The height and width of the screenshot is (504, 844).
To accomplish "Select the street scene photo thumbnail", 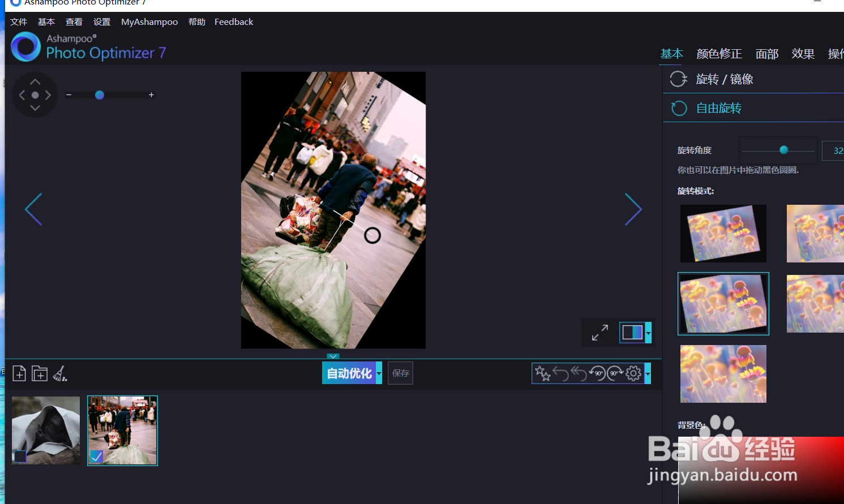I will [122, 430].
